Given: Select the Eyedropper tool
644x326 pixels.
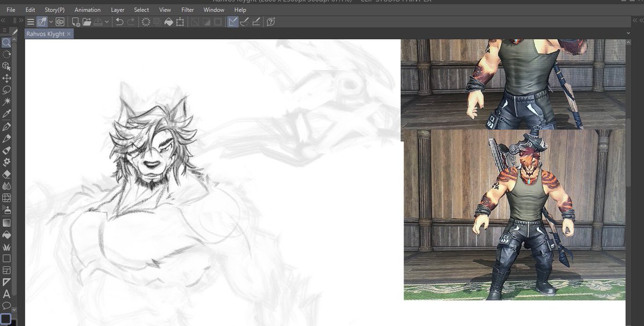Looking at the screenshot, I should 6,114.
